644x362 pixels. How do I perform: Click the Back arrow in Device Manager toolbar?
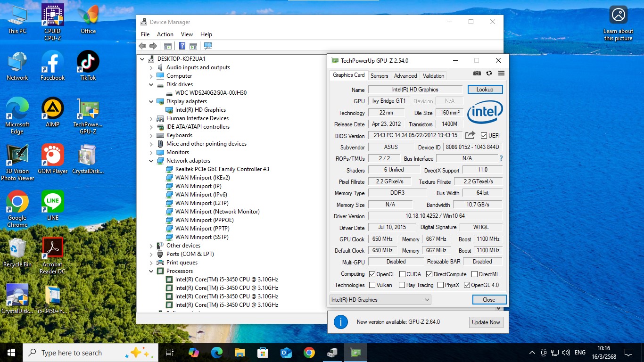coord(142,46)
